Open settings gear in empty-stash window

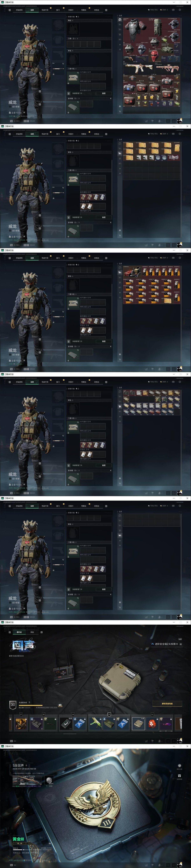(x=180, y=506)
